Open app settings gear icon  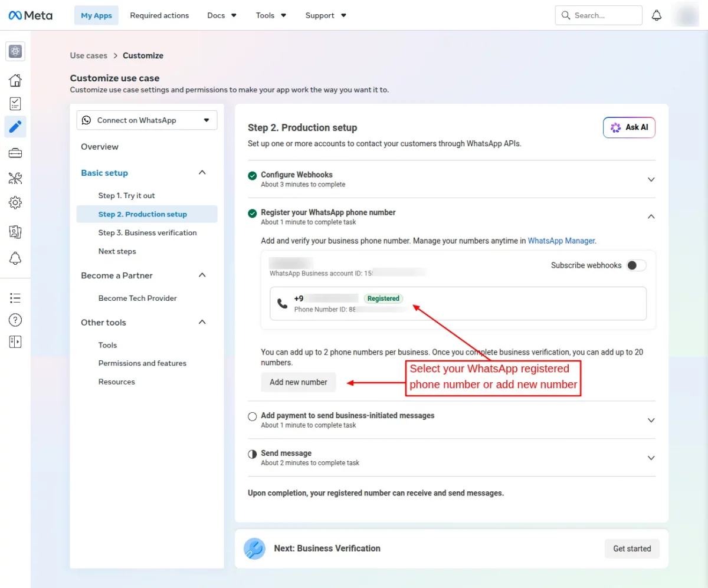pyautogui.click(x=15, y=203)
